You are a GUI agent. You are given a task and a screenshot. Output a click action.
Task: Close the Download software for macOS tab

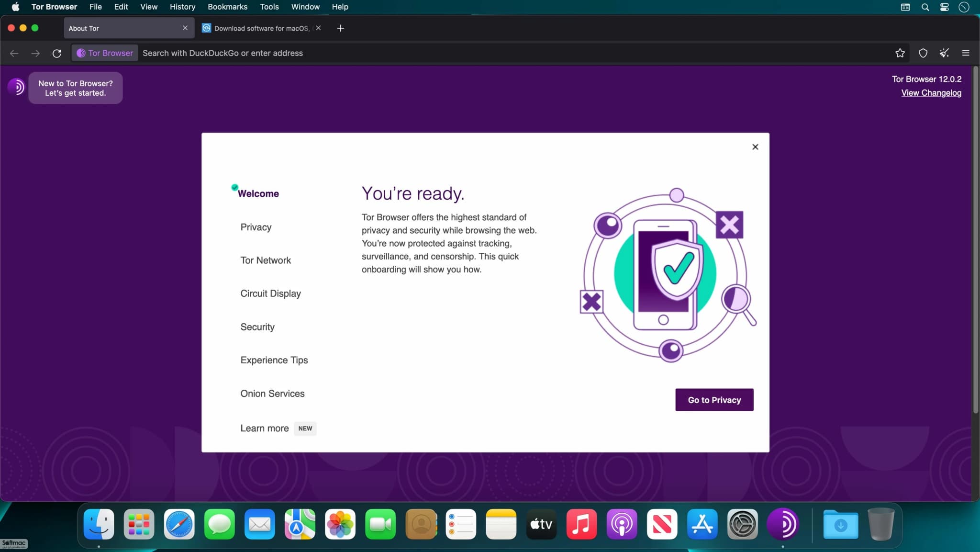pyautogui.click(x=319, y=28)
